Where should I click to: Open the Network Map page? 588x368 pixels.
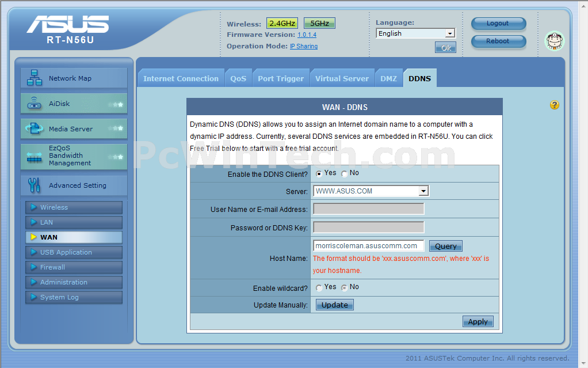(74, 78)
